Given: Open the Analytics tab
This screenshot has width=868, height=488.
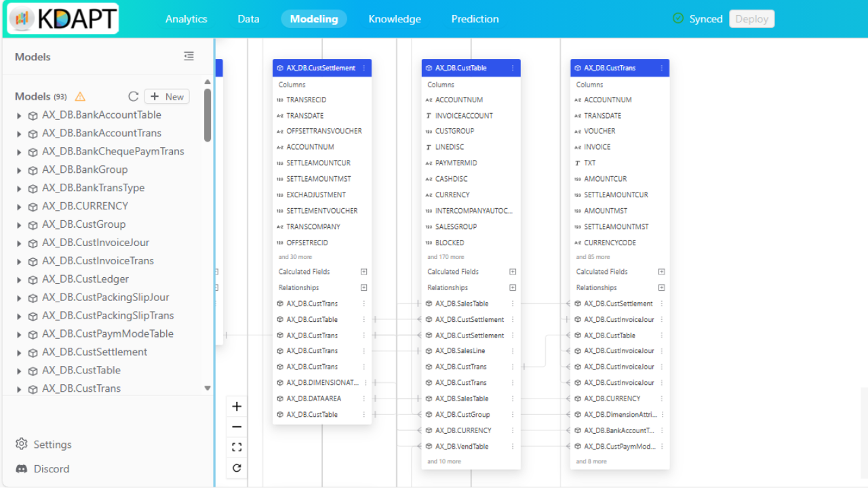Looking at the screenshot, I should tap(186, 19).
